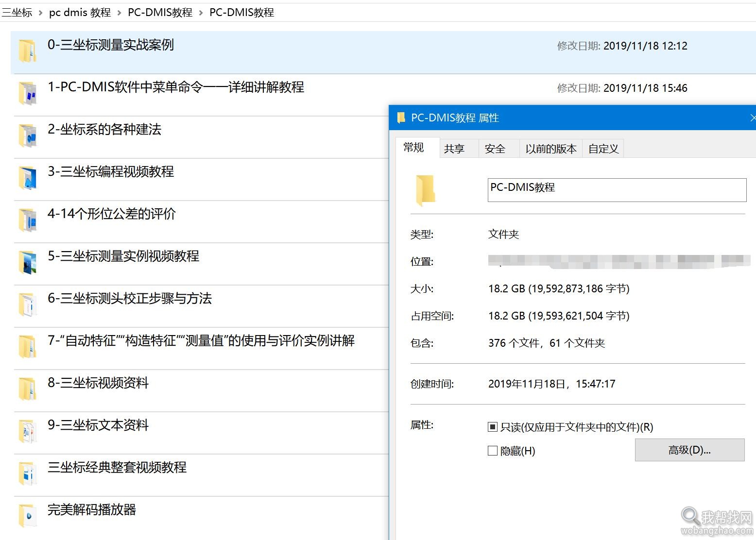Select the 4-14个形位公差的评价 folder icon
Screen dimensions: 756x540
pos(27,219)
